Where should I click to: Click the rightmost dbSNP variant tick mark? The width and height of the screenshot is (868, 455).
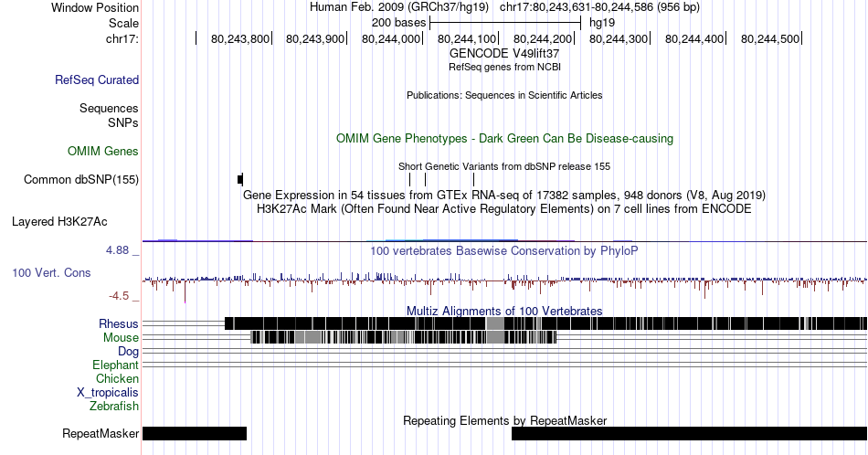474,179
